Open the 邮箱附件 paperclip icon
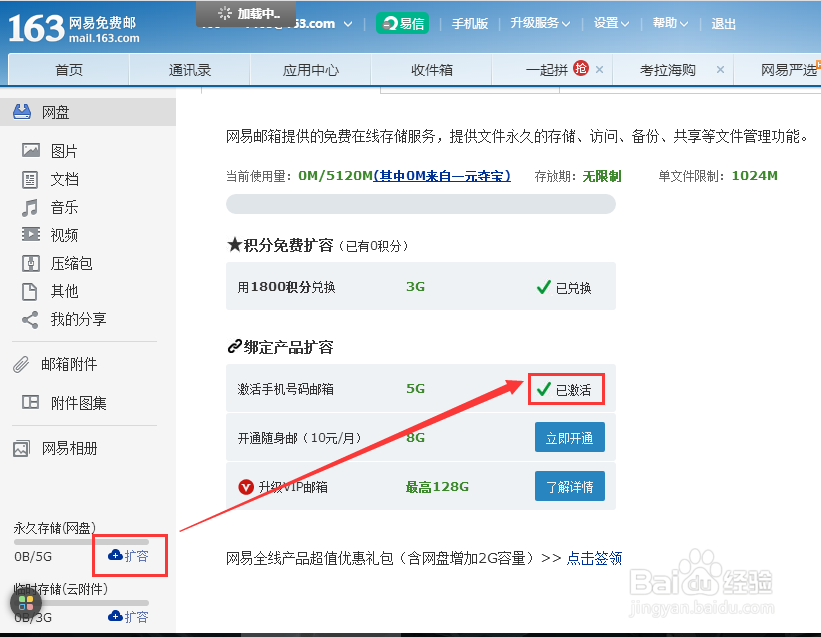 pyautogui.click(x=21, y=364)
